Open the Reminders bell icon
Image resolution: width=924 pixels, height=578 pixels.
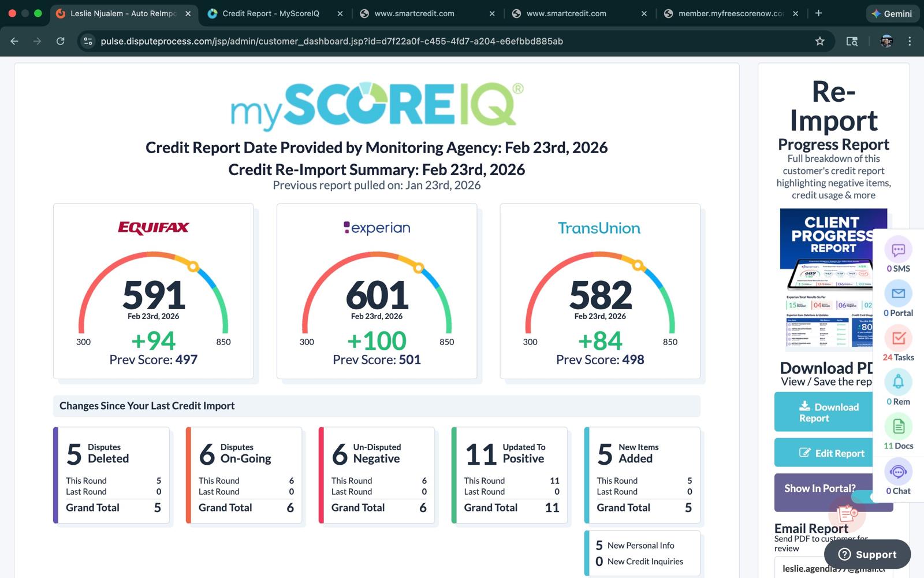(898, 383)
